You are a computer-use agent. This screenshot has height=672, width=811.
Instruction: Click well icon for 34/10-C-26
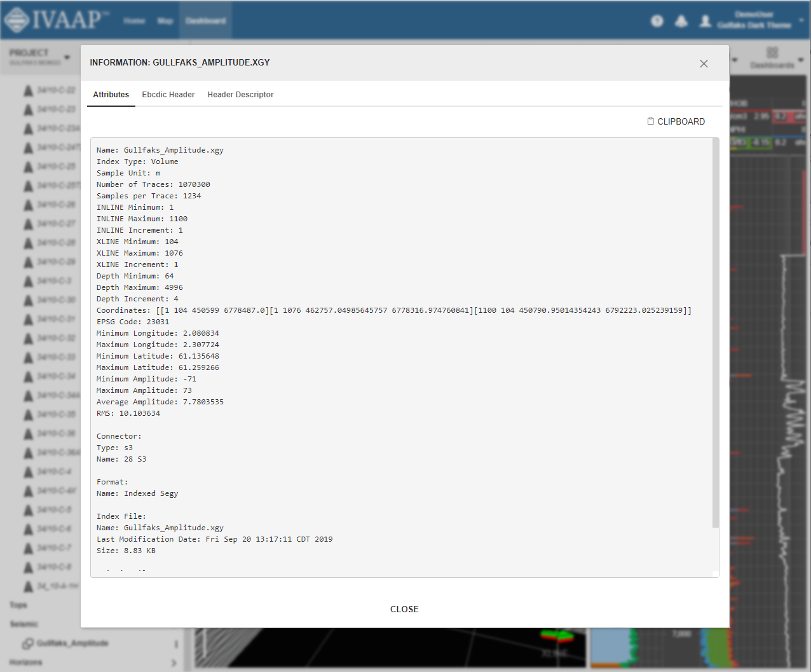28,205
